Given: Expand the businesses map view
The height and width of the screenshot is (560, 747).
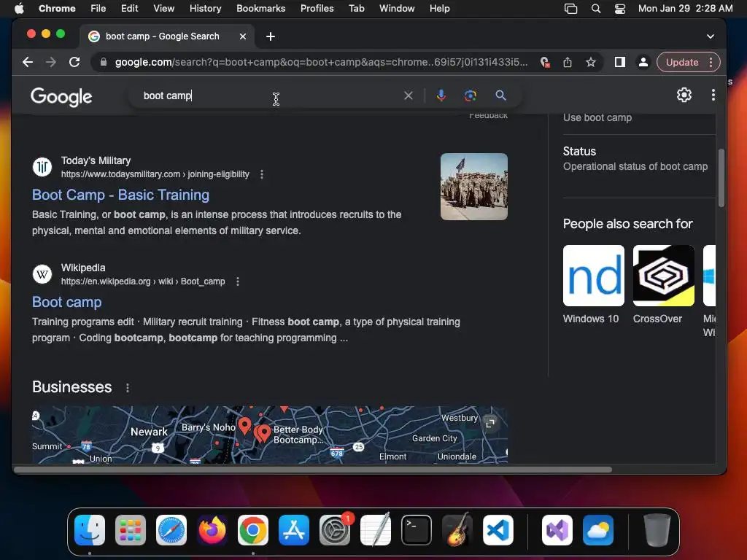Looking at the screenshot, I should click(490, 422).
